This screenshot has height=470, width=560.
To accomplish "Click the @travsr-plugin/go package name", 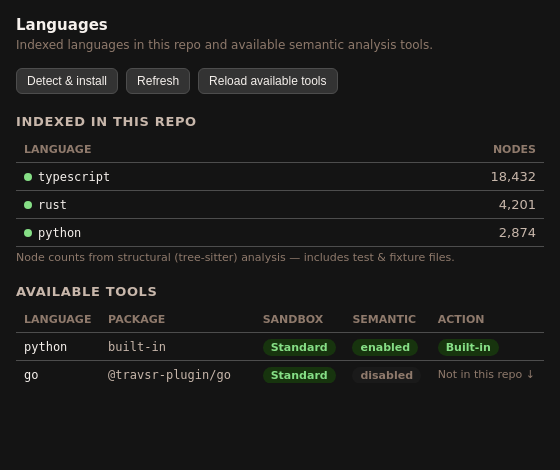I will click(169, 375).
